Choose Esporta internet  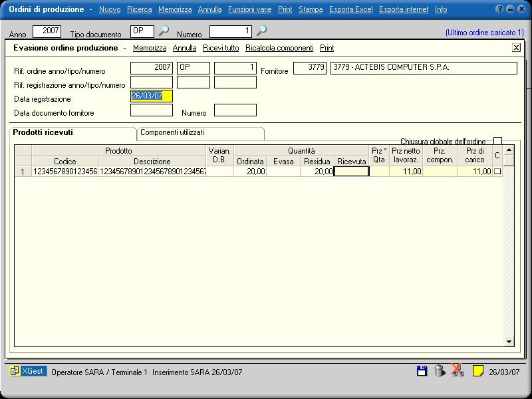[404, 9]
